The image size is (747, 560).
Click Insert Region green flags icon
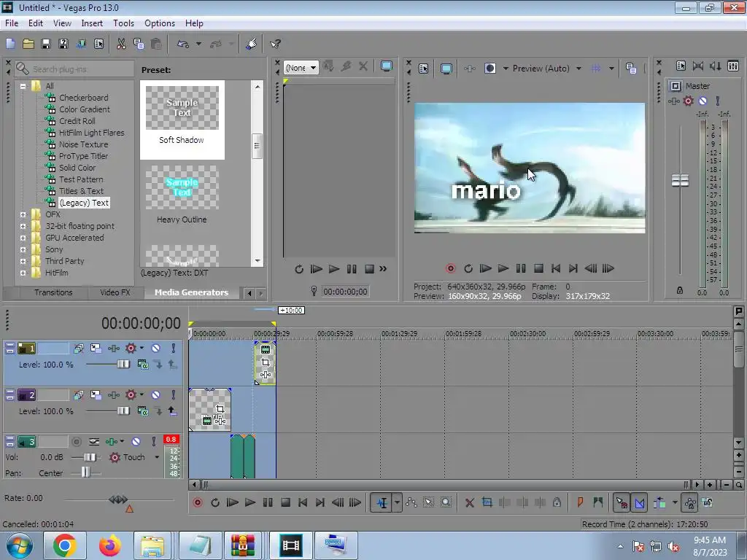point(598,502)
